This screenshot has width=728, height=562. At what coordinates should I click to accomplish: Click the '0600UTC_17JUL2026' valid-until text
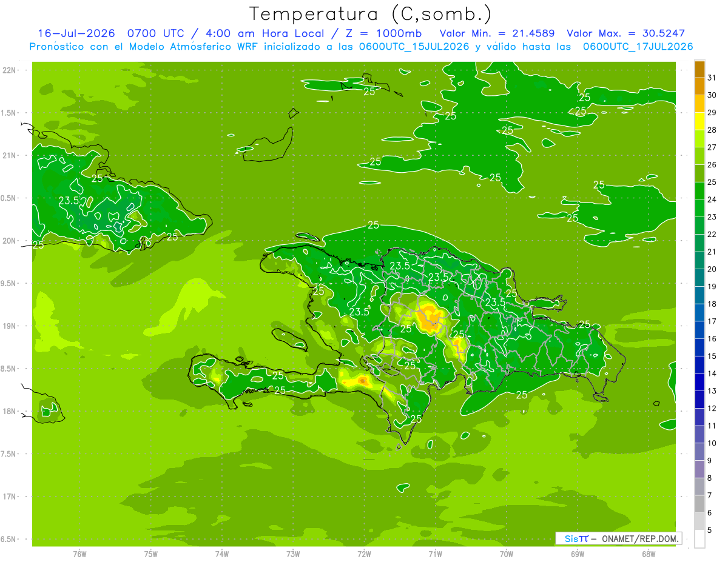(x=638, y=47)
